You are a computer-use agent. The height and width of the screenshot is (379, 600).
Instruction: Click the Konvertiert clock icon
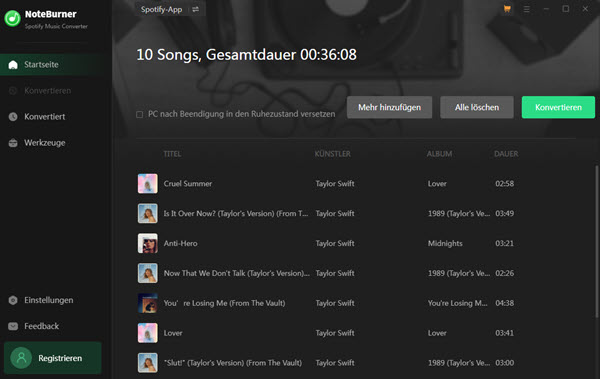coord(13,117)
